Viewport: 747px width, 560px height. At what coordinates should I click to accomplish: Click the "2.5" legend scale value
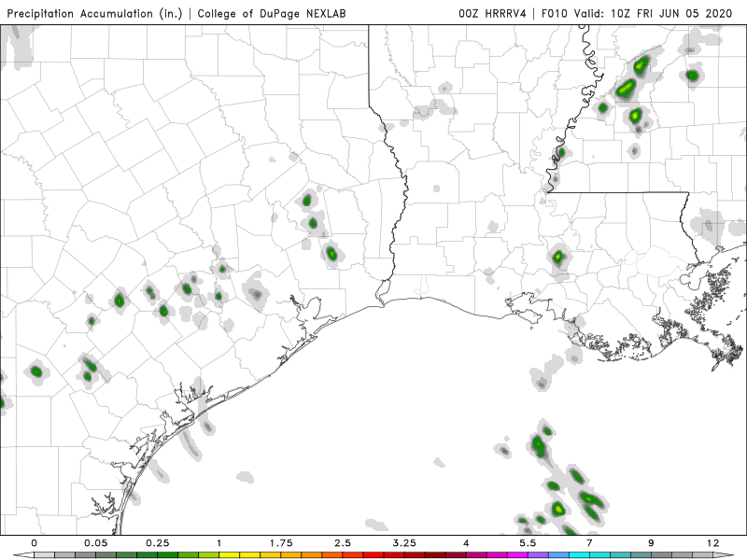[x=343, y=543]
